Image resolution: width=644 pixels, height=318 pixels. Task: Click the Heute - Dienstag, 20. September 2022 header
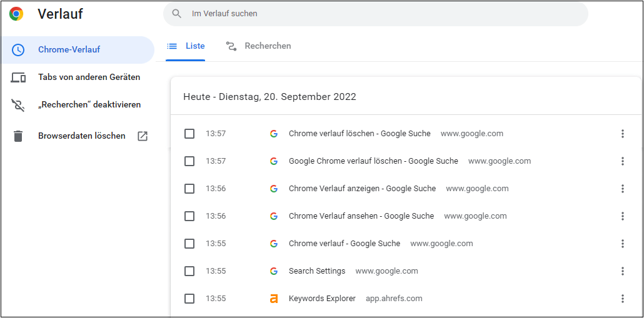coord(269,97)
